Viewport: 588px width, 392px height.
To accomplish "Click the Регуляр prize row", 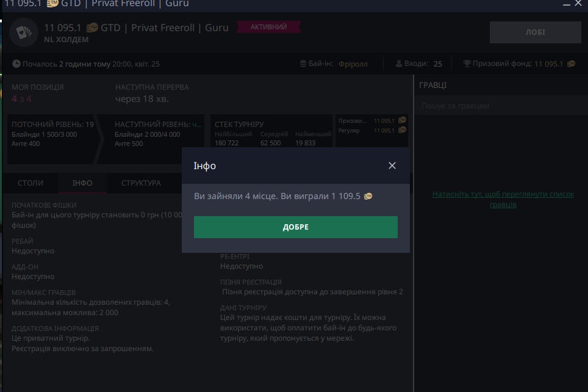I will point(371,131).
